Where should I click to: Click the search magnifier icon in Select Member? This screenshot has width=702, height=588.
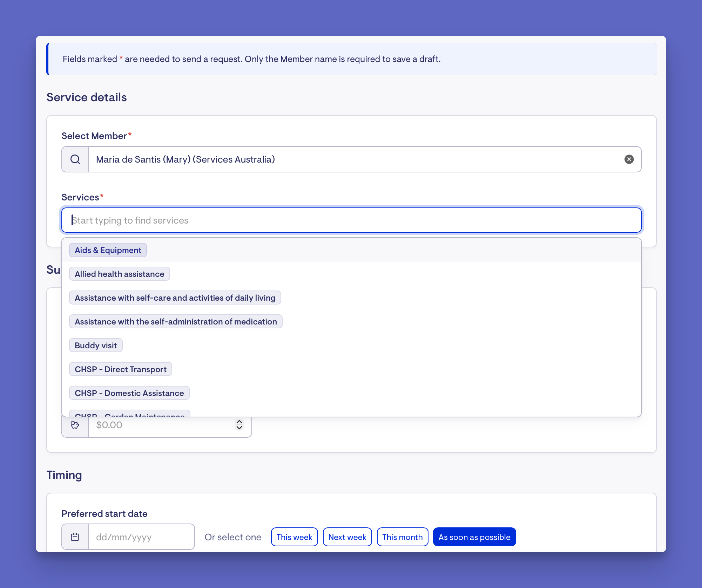75,159
